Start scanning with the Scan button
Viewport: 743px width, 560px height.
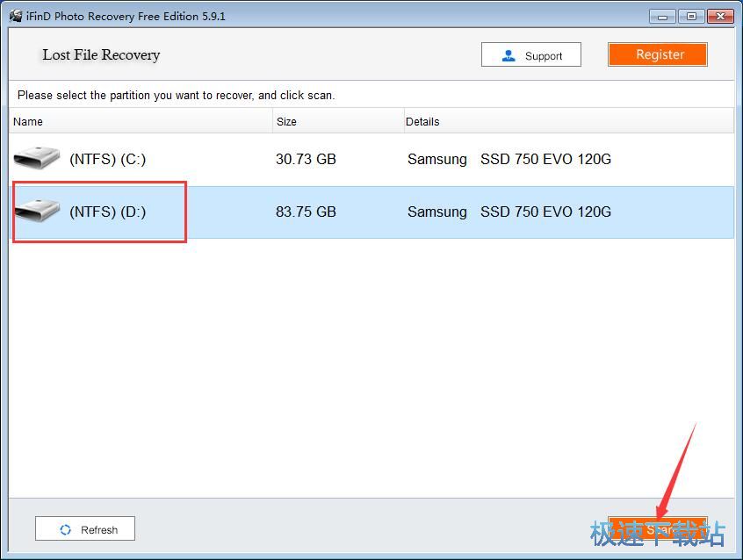pos(657,529)
